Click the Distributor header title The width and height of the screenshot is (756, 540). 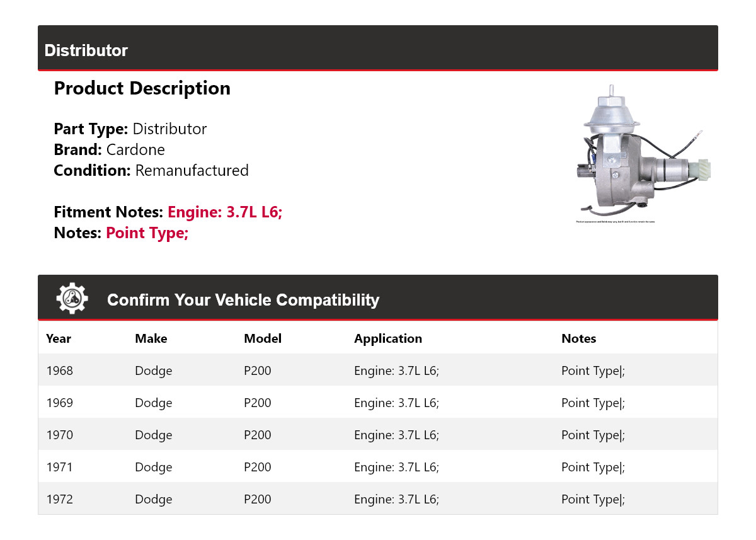click(x=86, y=50)
